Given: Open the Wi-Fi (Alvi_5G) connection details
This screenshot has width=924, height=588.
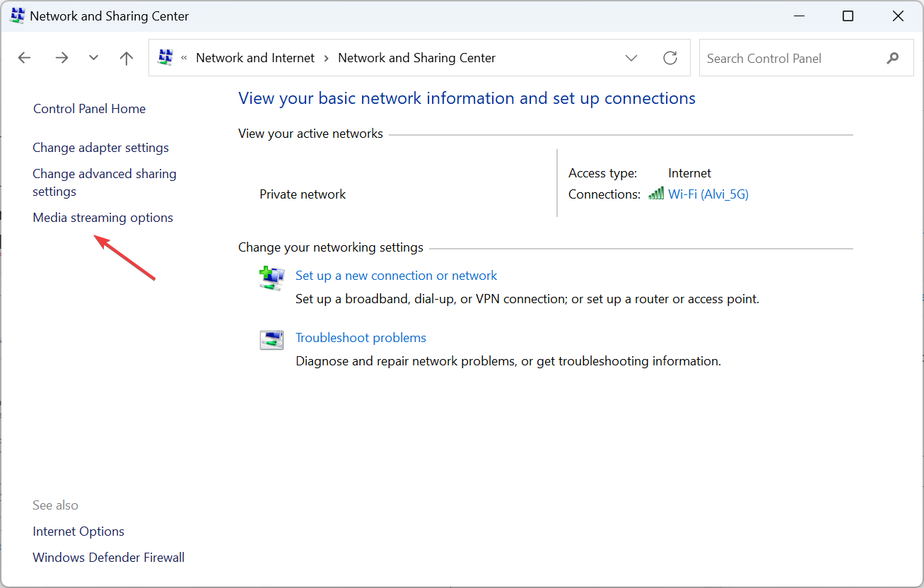Looking at the screenshot, I should pos(708,194).
